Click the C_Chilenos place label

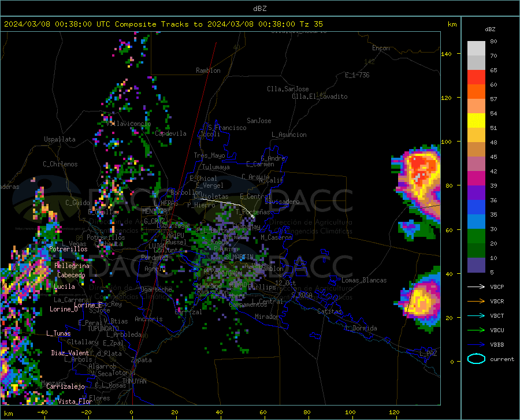(x=60, y=164)
